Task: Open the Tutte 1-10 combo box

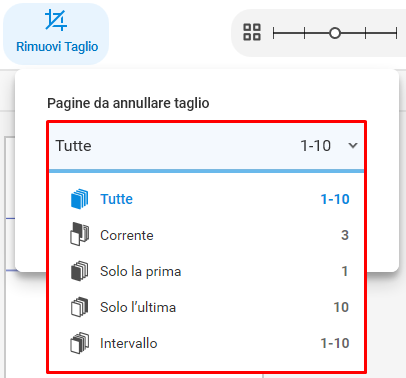Action: coord(207,146)
